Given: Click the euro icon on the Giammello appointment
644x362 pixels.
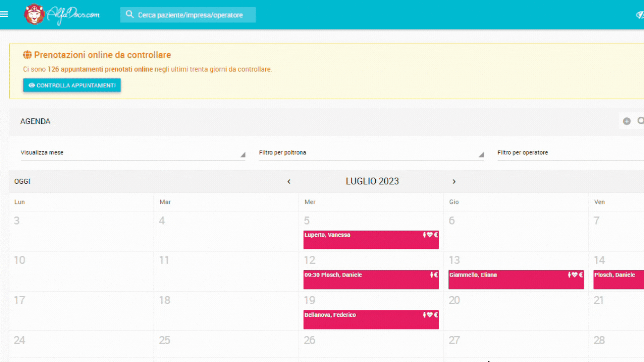Looking at the screenshot, I should [x=581, y=275].
